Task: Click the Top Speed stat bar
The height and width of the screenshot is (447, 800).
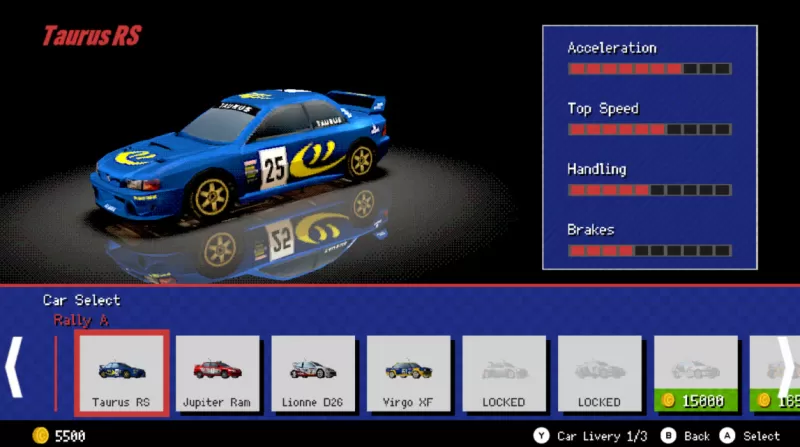Action: pyautogui.click(x=649, y=130)
